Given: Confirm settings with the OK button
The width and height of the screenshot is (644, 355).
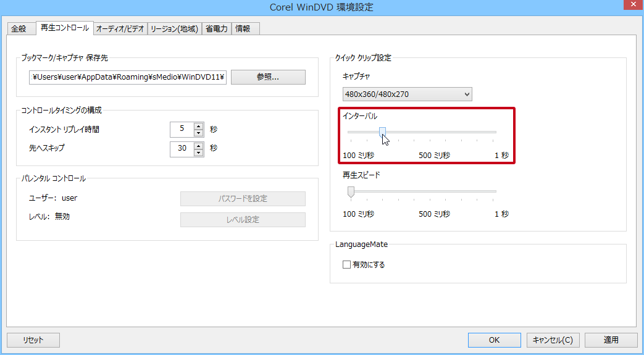Looking at the screenshot, I should pos(495,340).
